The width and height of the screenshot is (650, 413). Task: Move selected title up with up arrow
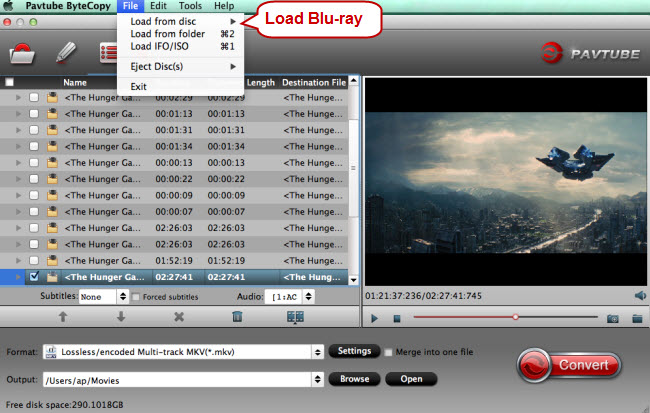click(63, 317)
